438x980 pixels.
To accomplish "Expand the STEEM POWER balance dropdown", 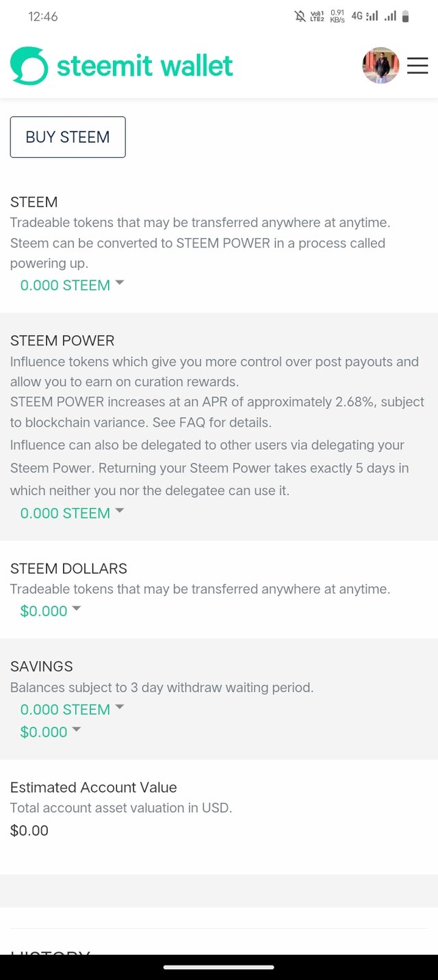I will pos(72,513).
